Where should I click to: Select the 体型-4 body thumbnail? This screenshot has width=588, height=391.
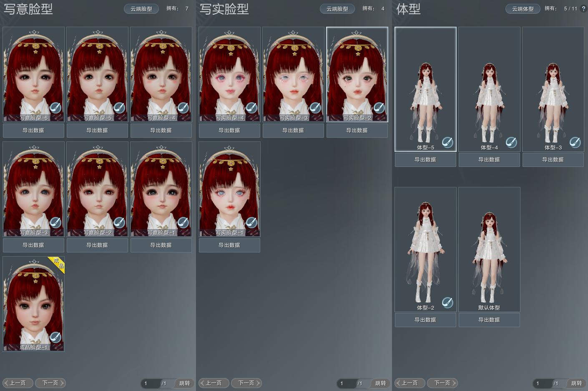click(489, 89)
